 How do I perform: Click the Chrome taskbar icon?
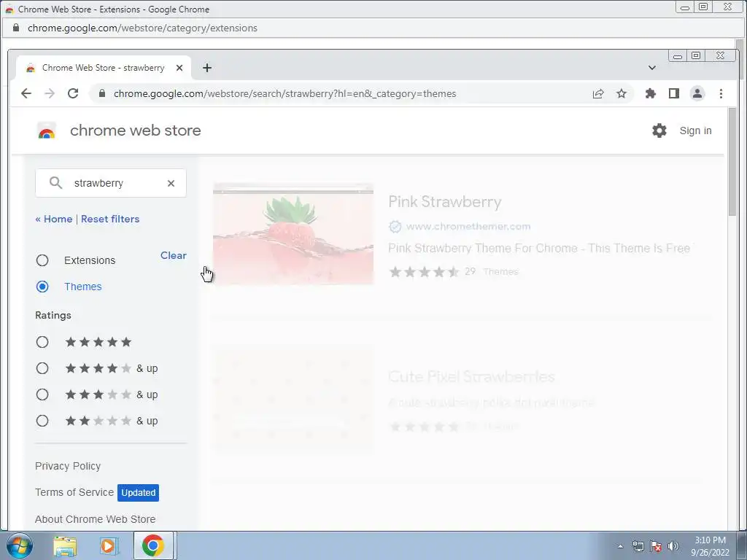point(153,545)
